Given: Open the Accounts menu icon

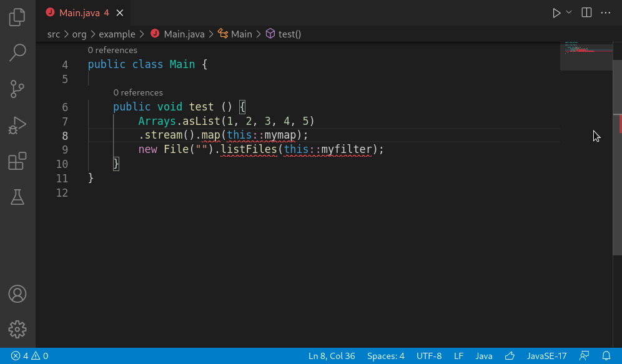Looking at the screenshot, I should point(17,293).
